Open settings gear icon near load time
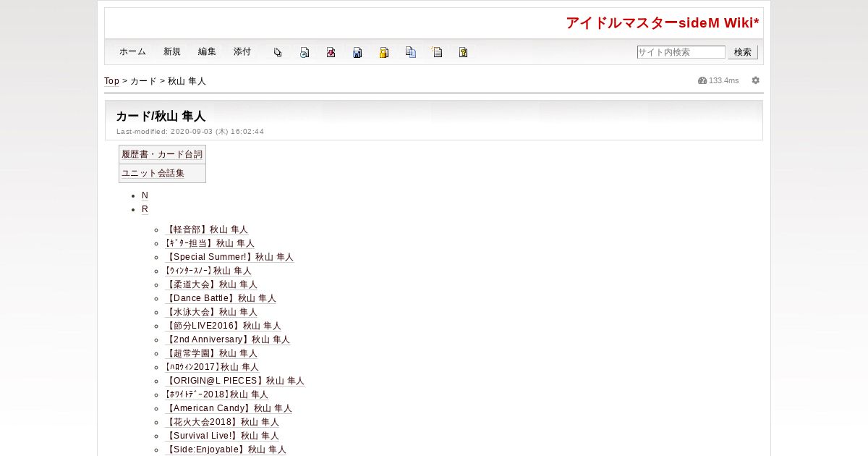Image resolution: width=868 pixels, height=456 pixels. (755, 80)
